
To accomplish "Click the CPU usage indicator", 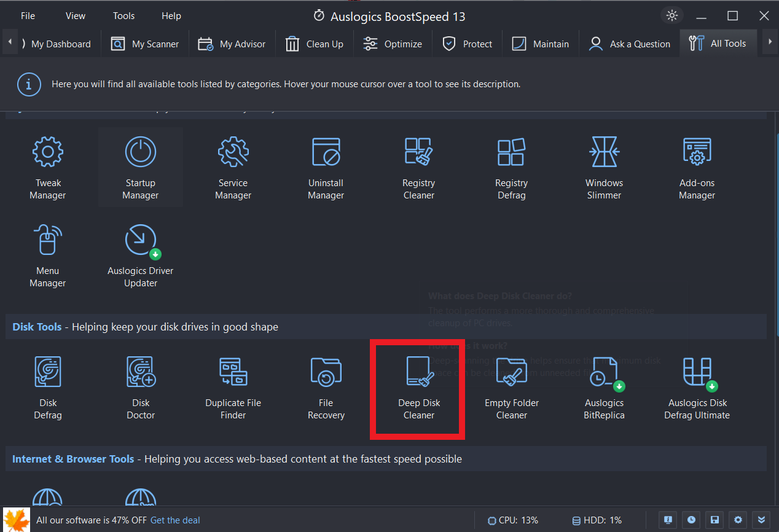I will tap(513, 520).
